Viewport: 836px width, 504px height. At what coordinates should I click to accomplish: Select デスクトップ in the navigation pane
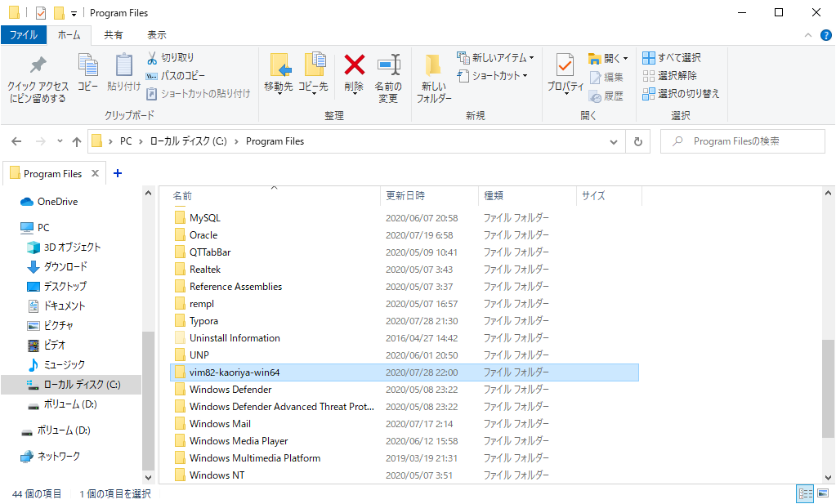point(56,287)
